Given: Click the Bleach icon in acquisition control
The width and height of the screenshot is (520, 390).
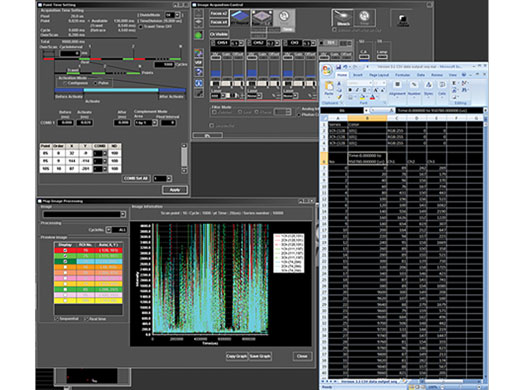Looking at the screenshot, I should 342,18.
